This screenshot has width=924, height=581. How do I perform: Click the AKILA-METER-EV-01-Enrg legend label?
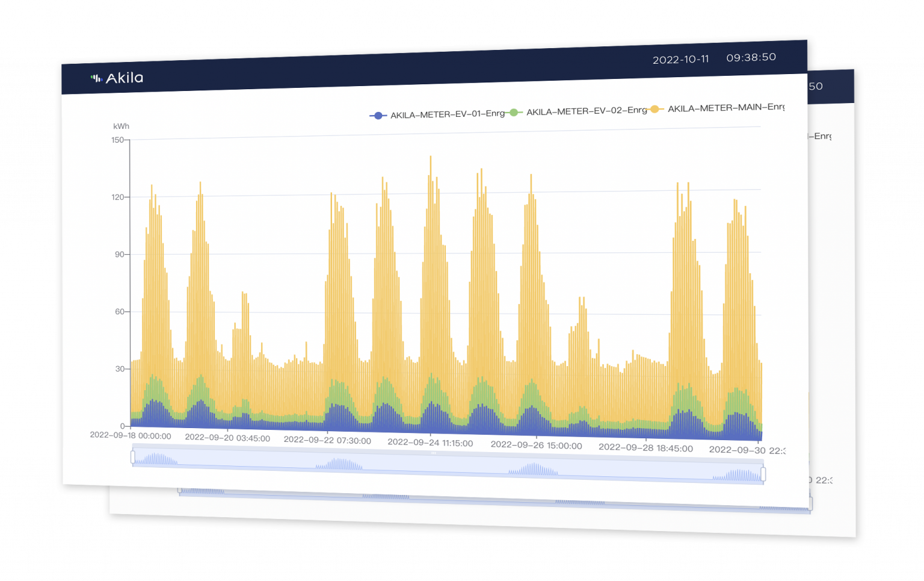point(448,114)
